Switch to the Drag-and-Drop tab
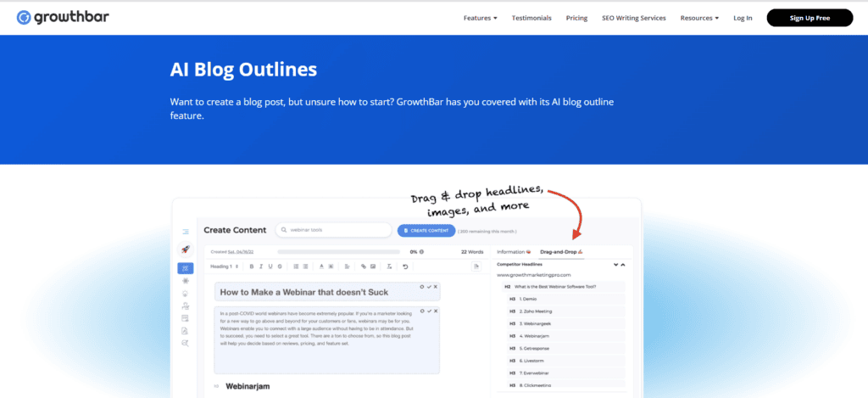Screen dimensions: 868x398 561,252
